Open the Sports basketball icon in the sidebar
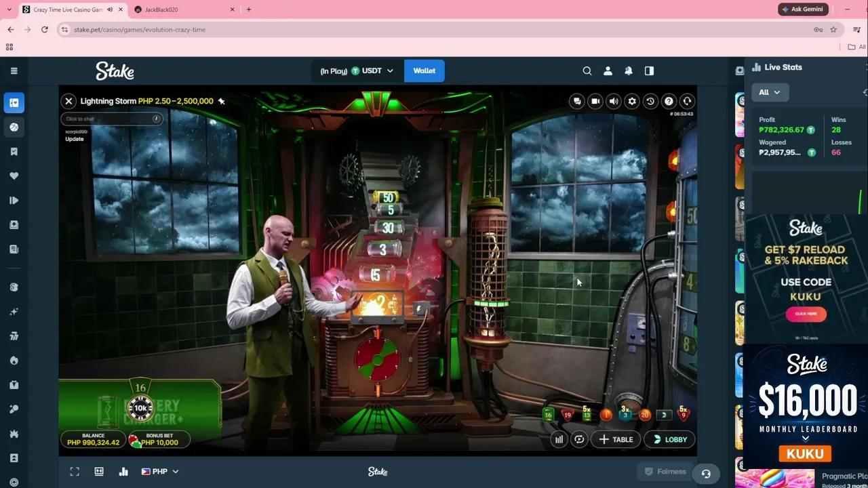Image resolution: width=868 pixels, height=488 pixels. [14, 127]
